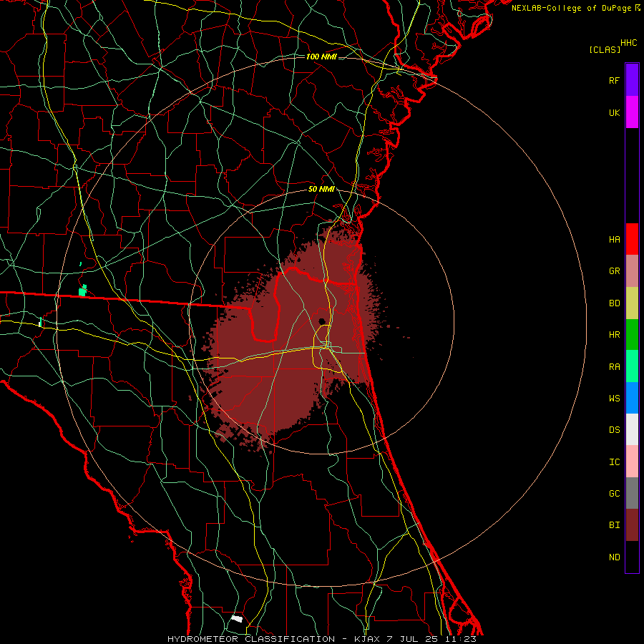The image size is (644, 644).
Task: Click the RF purple legend swatch
Action: pyautogui.click(x=632, y=80)
